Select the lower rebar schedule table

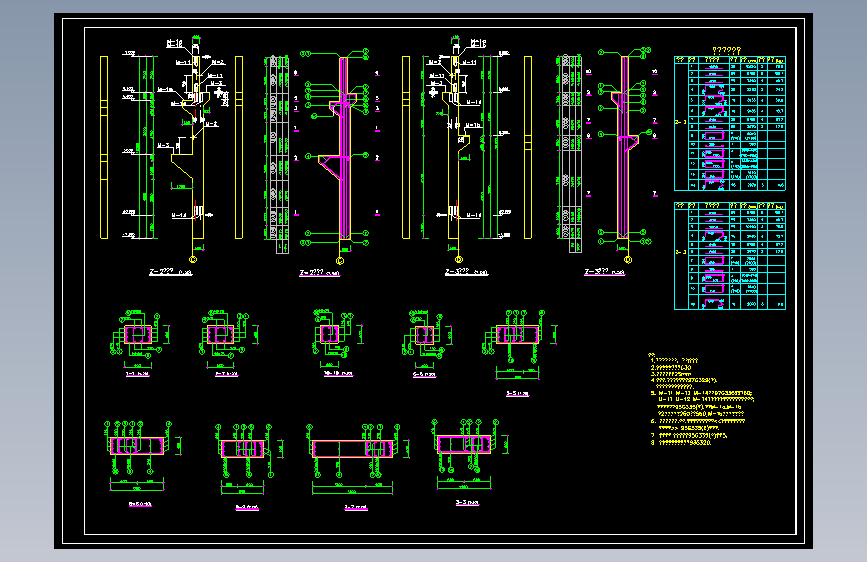(x=730, y=255)
